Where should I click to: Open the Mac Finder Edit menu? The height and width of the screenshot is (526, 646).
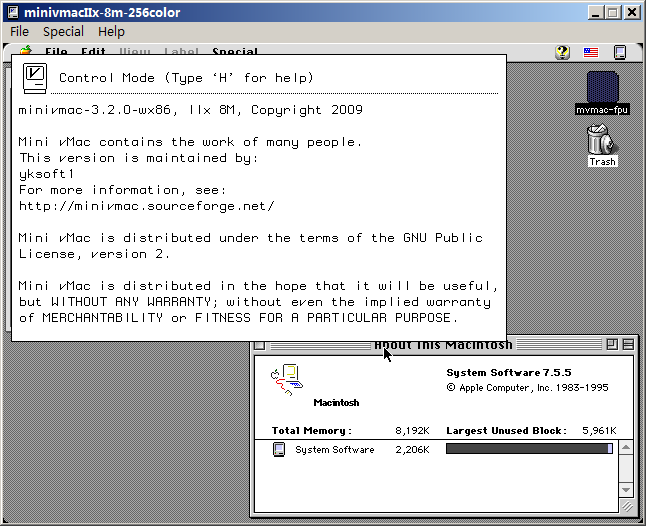(93, 51)
